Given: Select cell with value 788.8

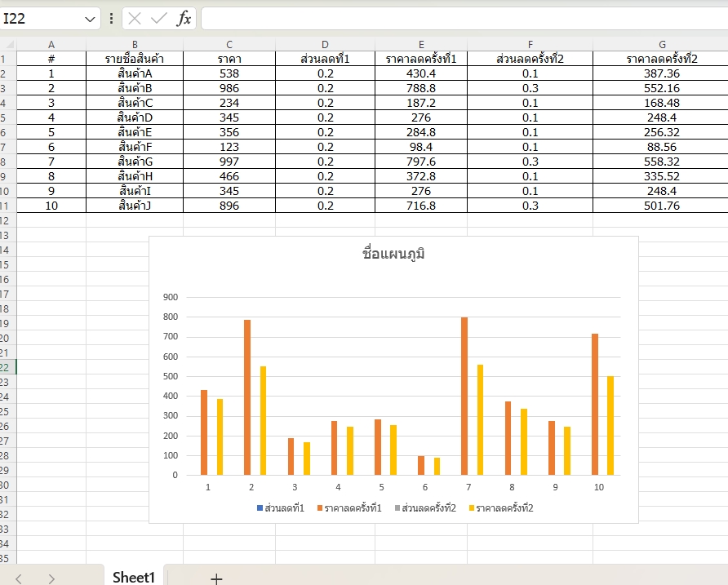Looking at the screenshot, I should 421,88.
